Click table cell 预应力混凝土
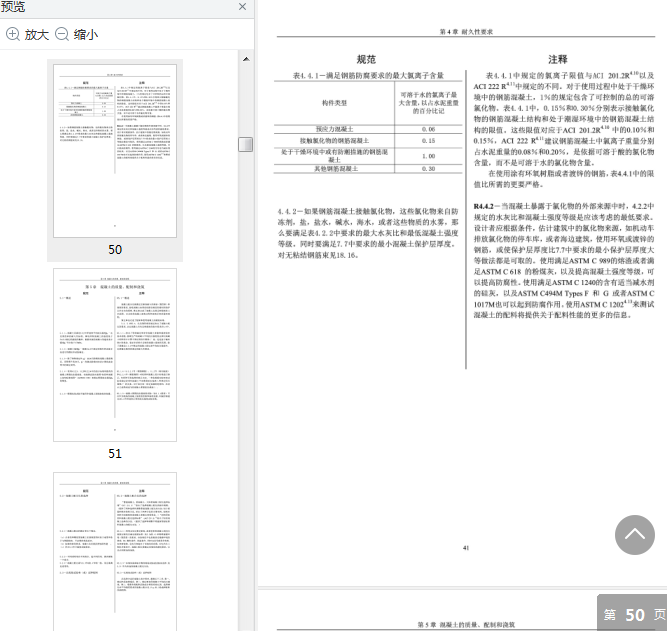Viewport: 667px width, 631px height. [334, 129]
